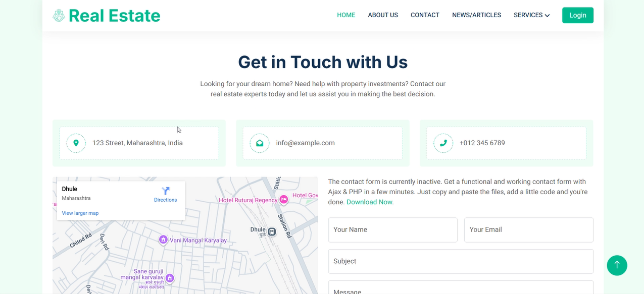Expand the Services dropdown menu
This screenshot has width=644, height=294.
pos(531,15)
